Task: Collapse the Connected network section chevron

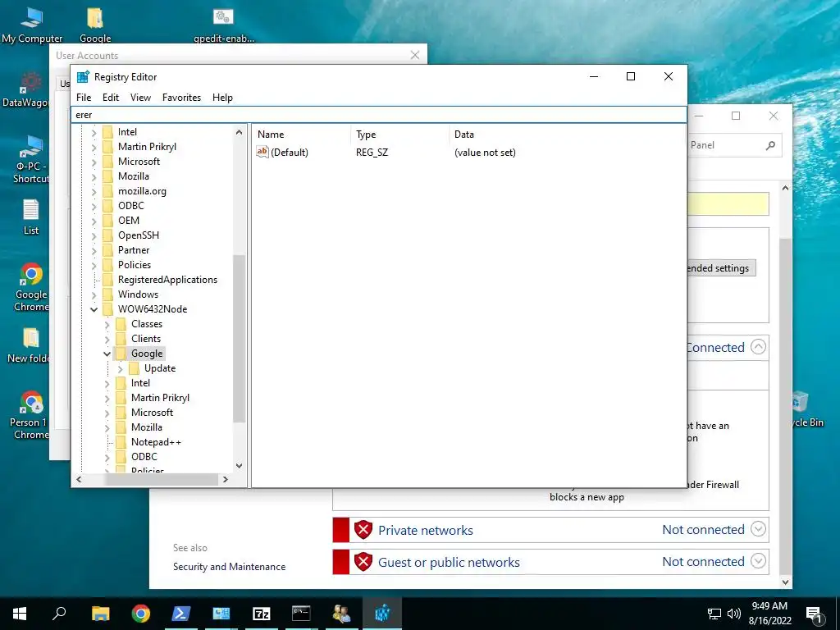Action: pyautogui.click(x=758, y=347)
